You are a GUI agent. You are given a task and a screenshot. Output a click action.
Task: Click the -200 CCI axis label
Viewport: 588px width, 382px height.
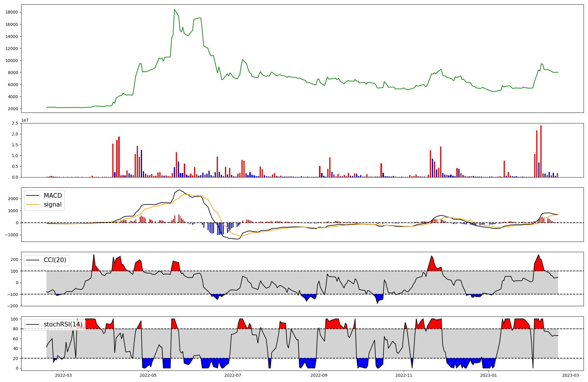(13, 306)
